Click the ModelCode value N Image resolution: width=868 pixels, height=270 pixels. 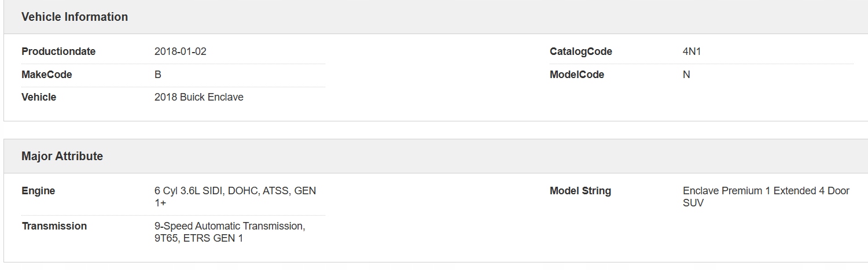[x=686, y=75]
